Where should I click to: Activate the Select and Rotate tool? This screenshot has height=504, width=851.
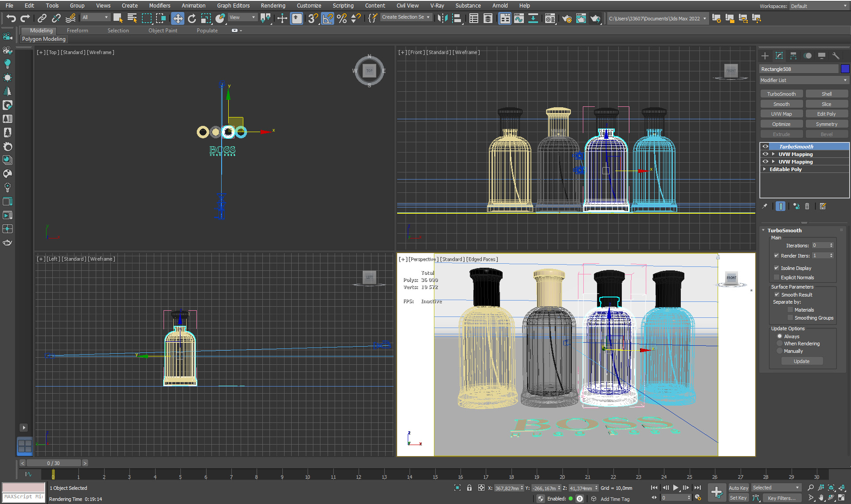tap(192, 18)
